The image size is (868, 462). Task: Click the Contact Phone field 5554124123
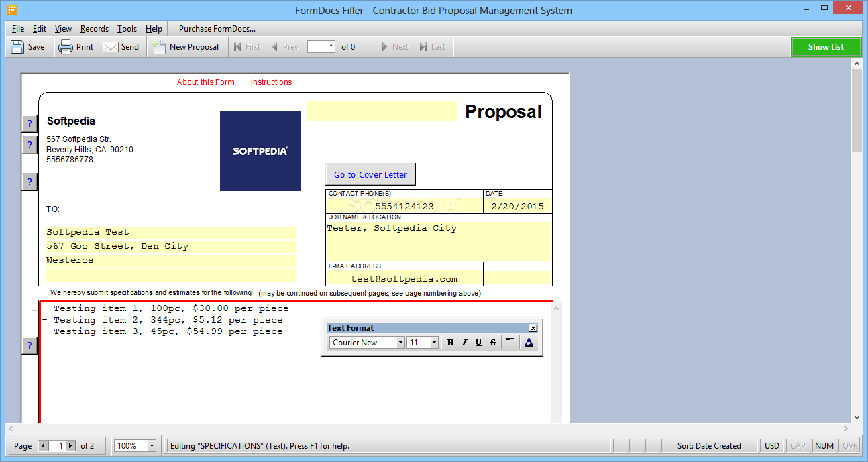(404, 206)
